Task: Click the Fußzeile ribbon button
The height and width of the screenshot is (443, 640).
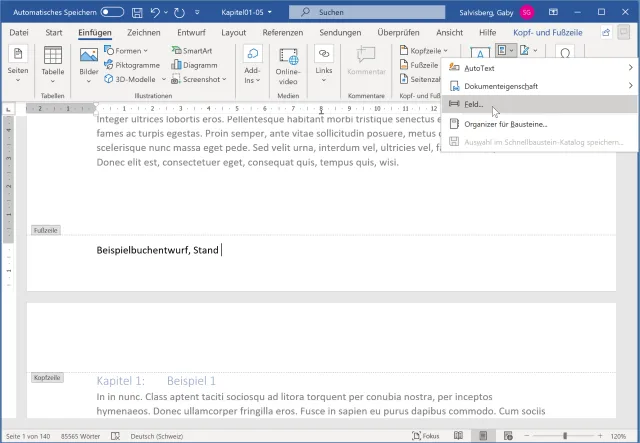Action: pyautogui.click(x=419, y=65)
